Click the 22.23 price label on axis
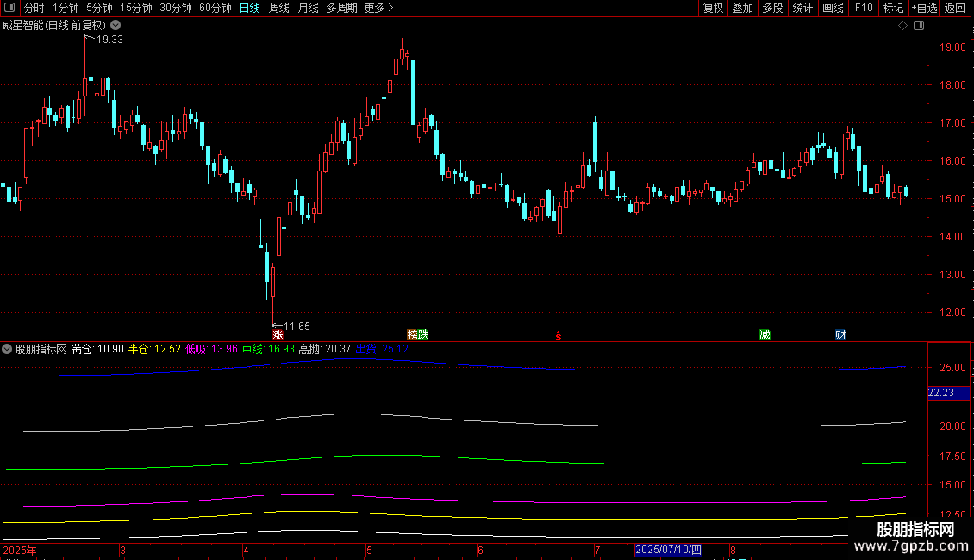The image size is (974, 560). pyautogui.click(x=940, y=393)
